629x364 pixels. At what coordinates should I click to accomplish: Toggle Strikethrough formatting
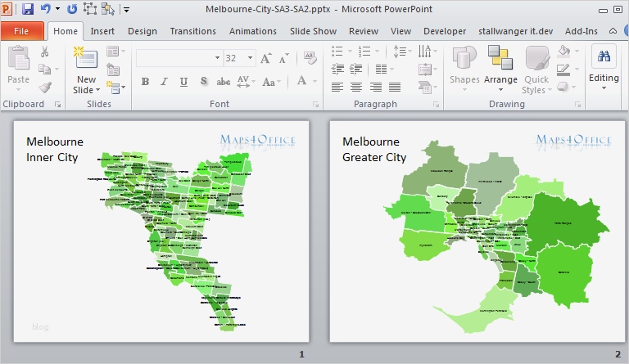(224, 82)
